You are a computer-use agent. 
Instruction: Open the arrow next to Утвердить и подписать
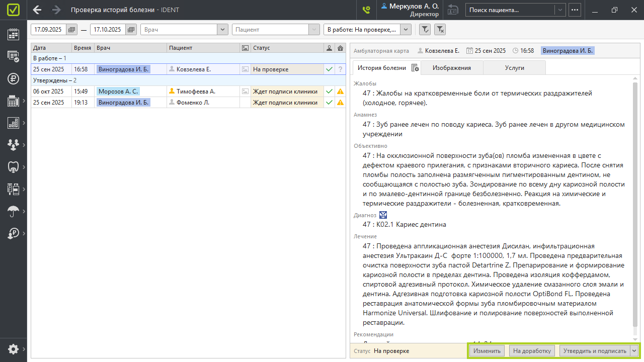click(634, 351)
